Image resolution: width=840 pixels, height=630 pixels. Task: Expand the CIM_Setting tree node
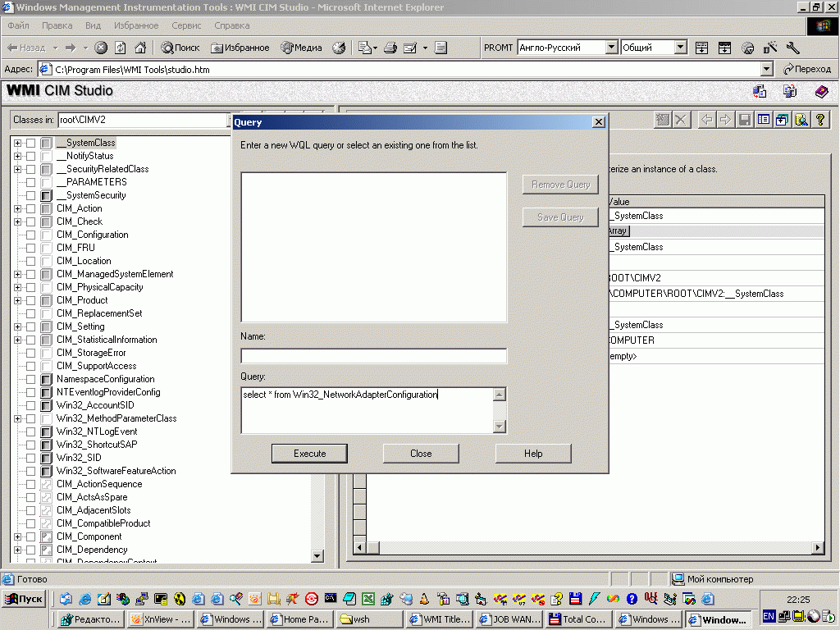pyautogui.click(x=18, y=326)
